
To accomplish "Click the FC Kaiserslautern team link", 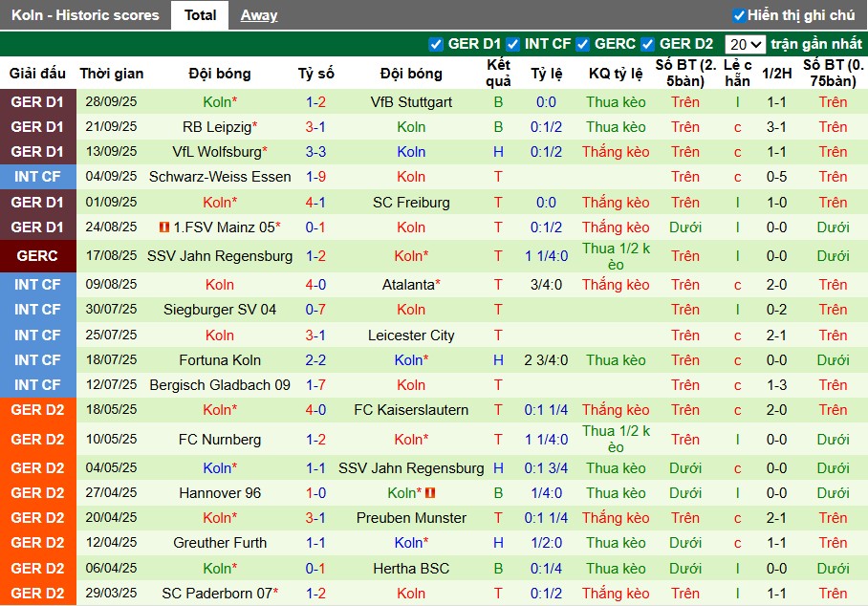I will (x=411, y=410).
